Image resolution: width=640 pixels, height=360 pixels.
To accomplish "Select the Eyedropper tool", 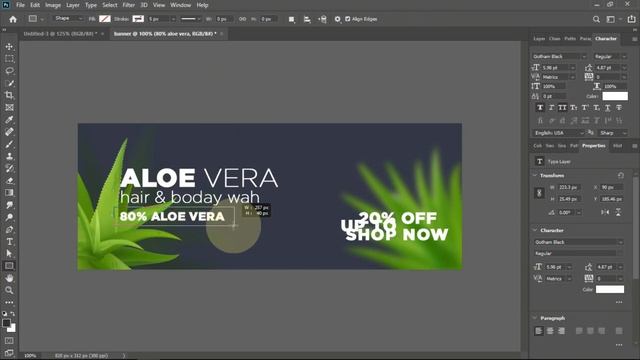I will point(9,120).
